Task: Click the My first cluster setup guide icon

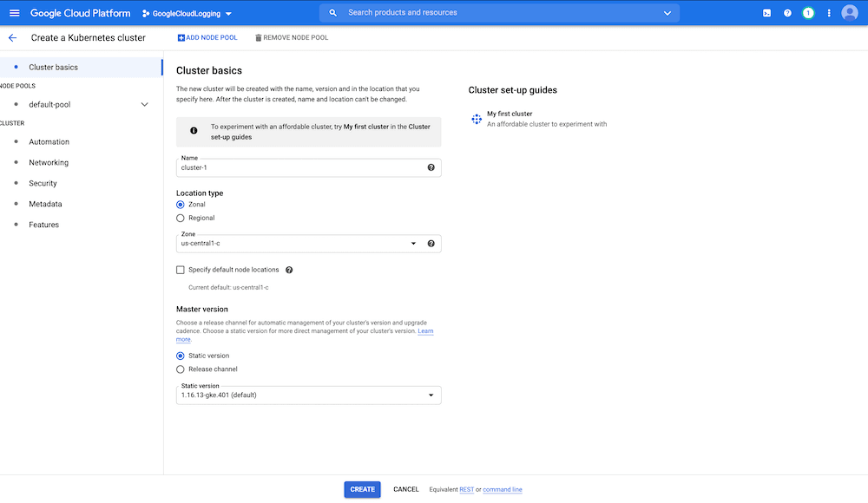Action: (x=477, y=119)
